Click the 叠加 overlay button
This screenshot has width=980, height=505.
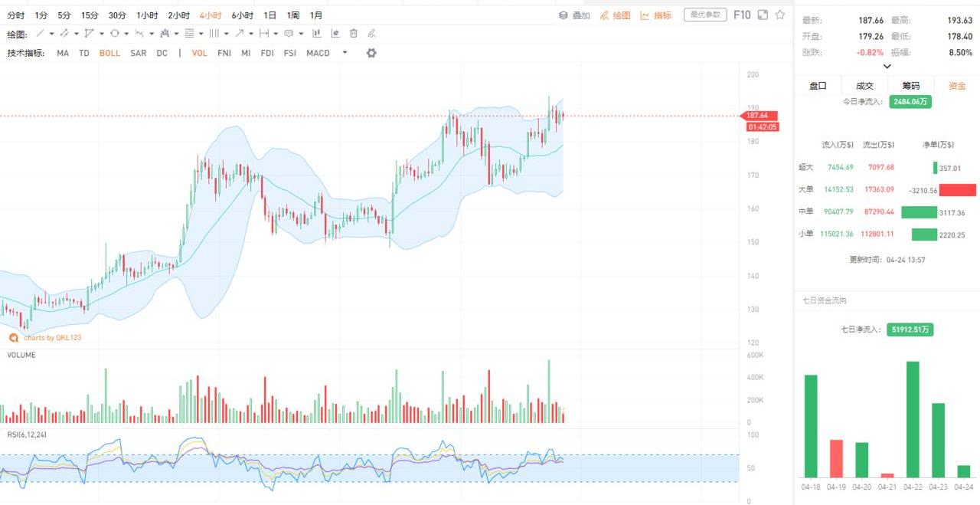(574, 15)
